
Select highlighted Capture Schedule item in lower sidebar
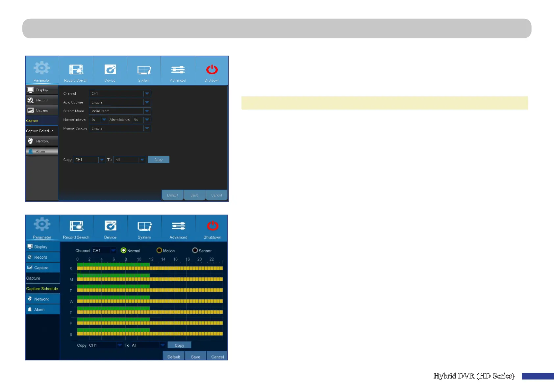pyautogui.click(x=43, y=289)
